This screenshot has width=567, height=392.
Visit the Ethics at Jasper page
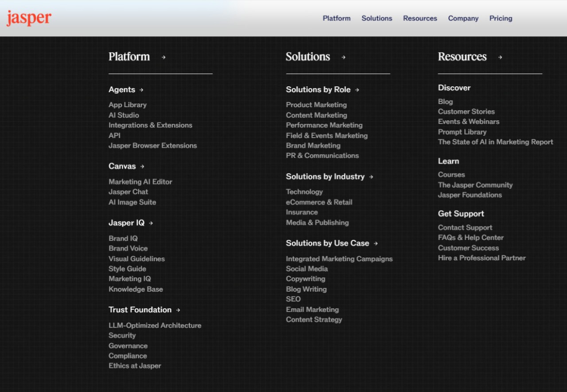135,366
